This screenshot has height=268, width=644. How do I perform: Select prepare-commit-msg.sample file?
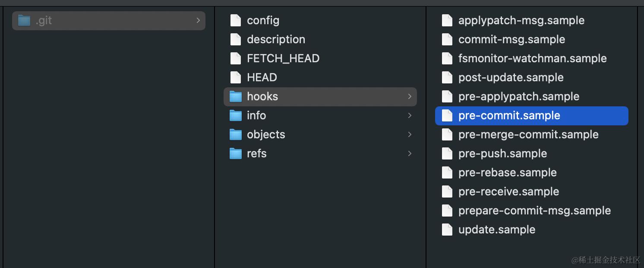pos(534,211)
